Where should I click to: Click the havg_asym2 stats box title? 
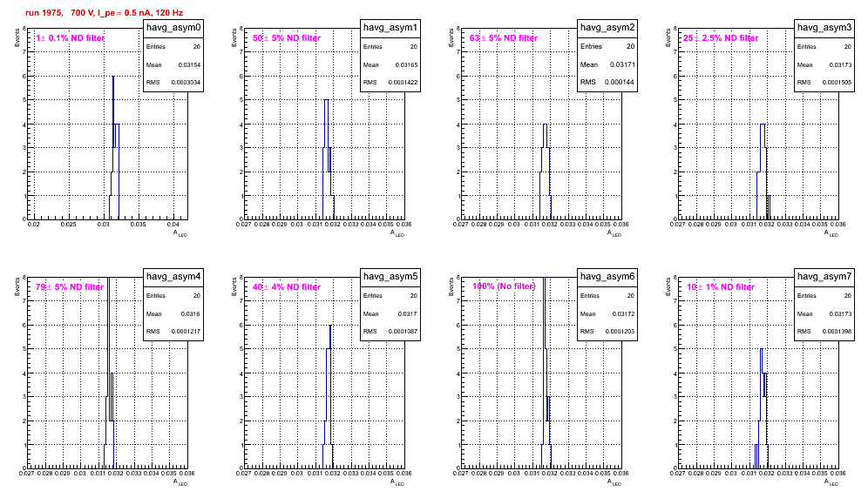pyautogui.click(x=607, y=27)
